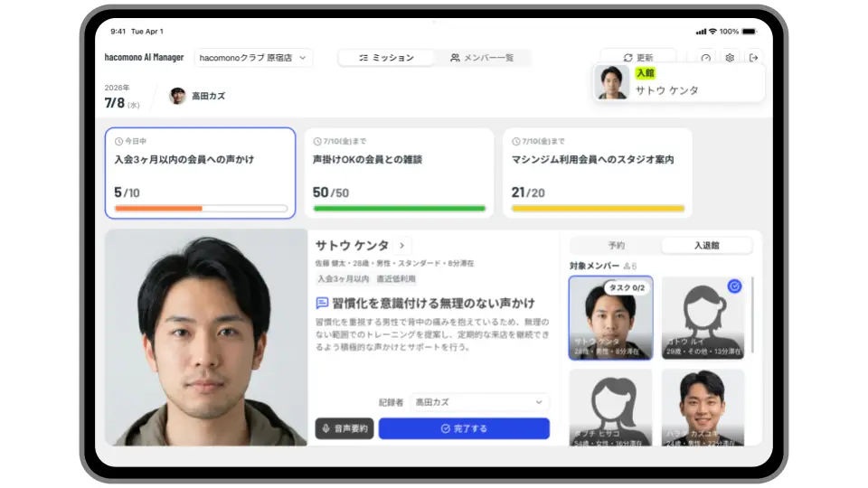The width and height of the screenshot is (868, 488).
Task: Switch to the 入退館 tab
Action: pos(706,245)
